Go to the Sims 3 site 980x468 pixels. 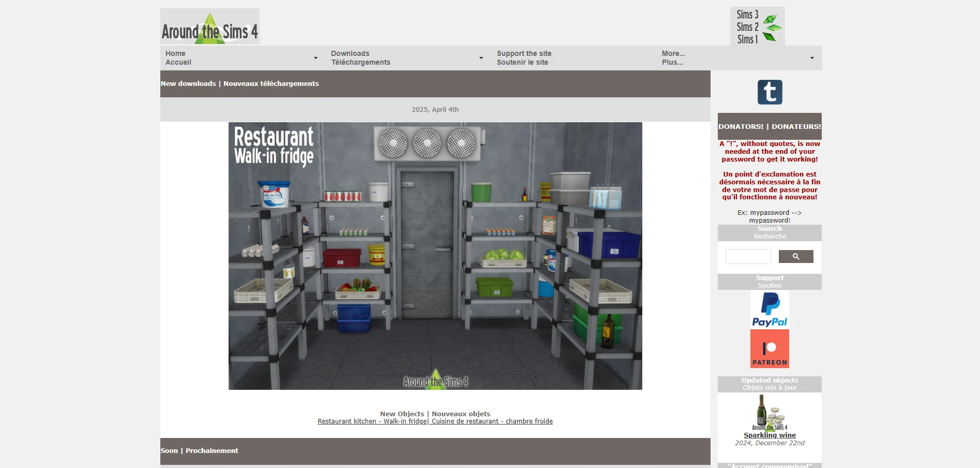[748, 14]
